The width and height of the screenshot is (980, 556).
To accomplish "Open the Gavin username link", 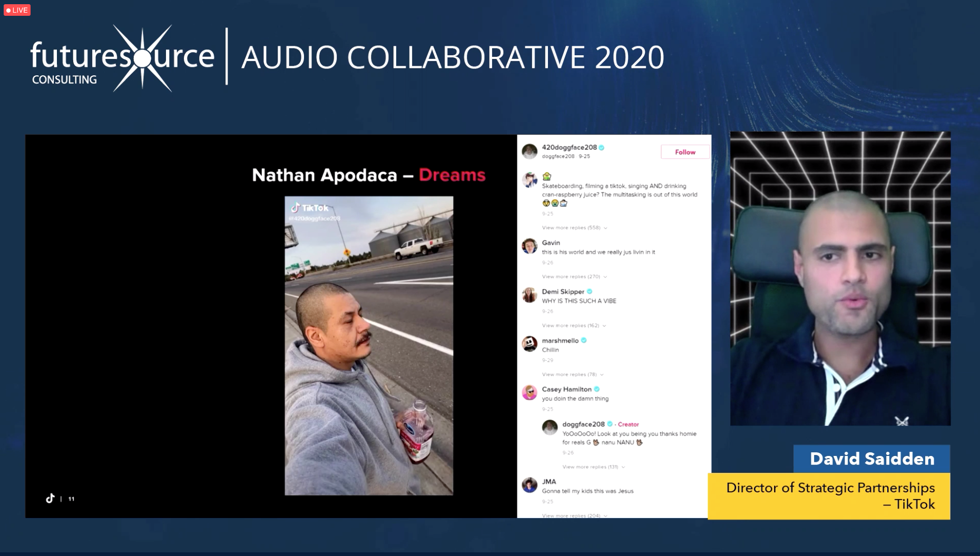I will tap(551, 243).
